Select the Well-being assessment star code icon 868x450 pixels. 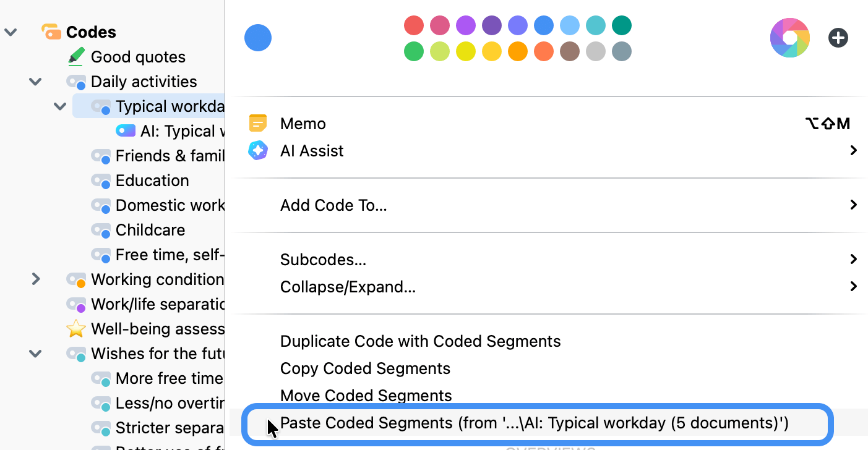[75, 328]
